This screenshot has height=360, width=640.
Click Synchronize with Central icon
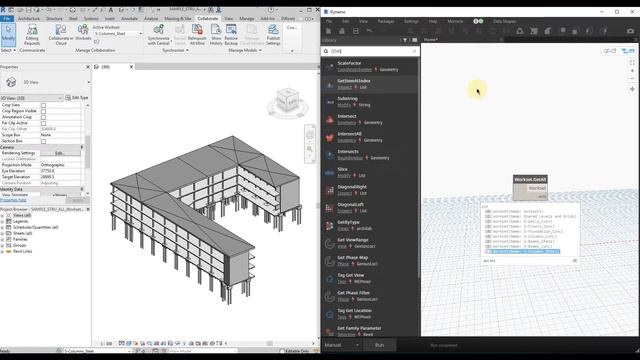coord(158,34)
